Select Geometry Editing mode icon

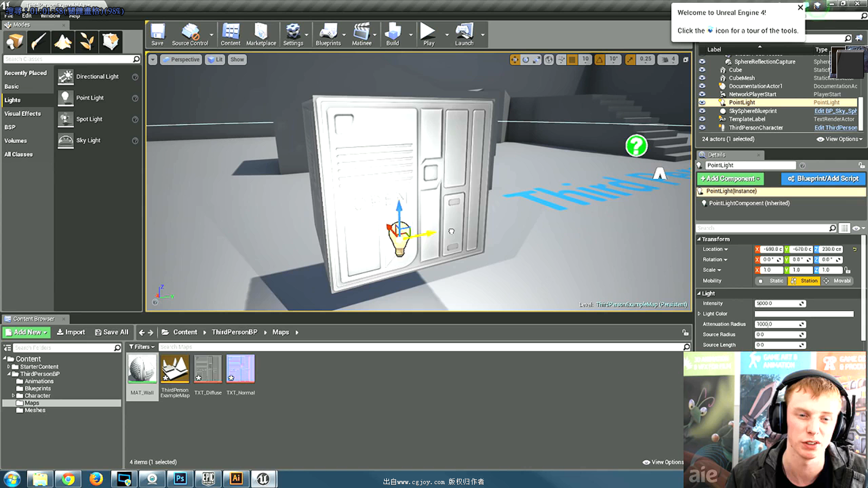(x=111, y=41)
